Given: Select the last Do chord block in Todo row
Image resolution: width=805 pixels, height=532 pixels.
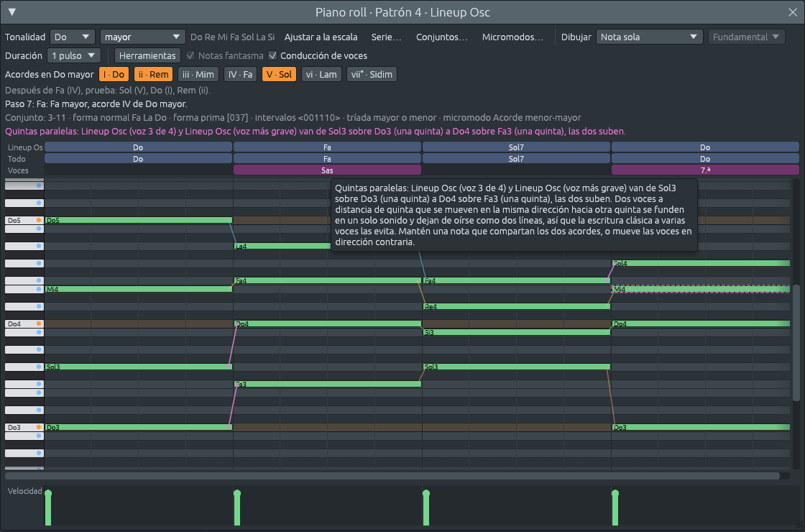Looking at the screenshot, I should pos(705,159).
